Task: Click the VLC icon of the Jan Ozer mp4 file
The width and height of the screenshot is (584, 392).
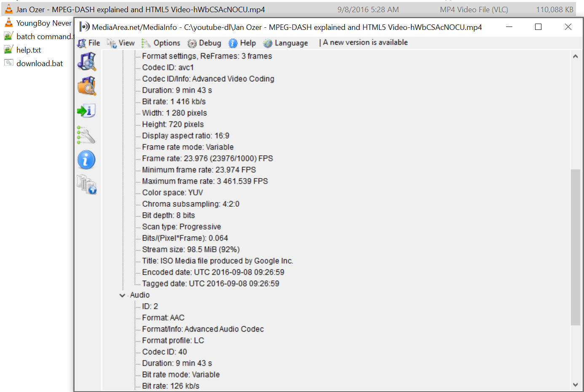Action: coord(9,9)
